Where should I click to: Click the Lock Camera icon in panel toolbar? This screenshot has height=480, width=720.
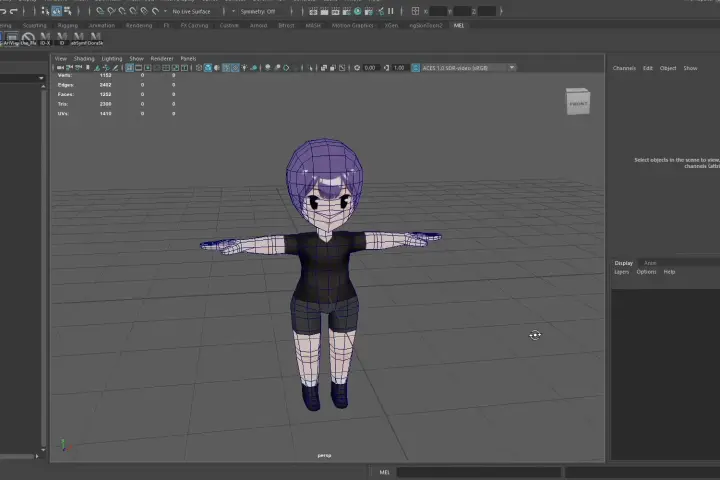[69, 68]
